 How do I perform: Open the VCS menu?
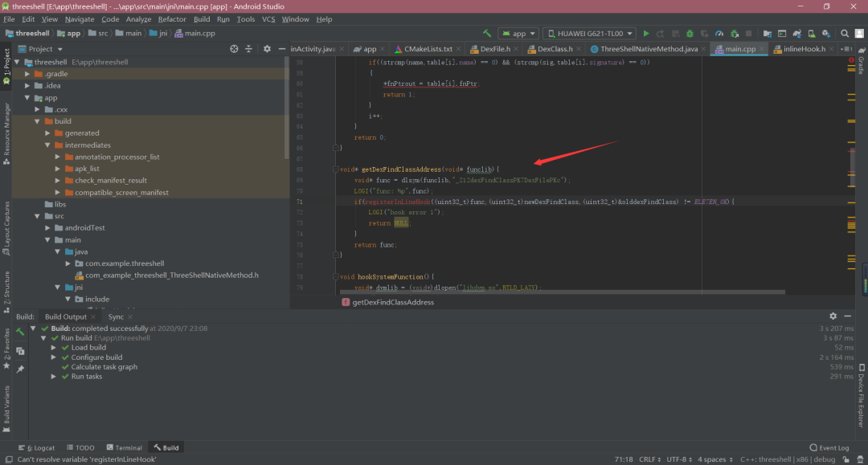268,19
